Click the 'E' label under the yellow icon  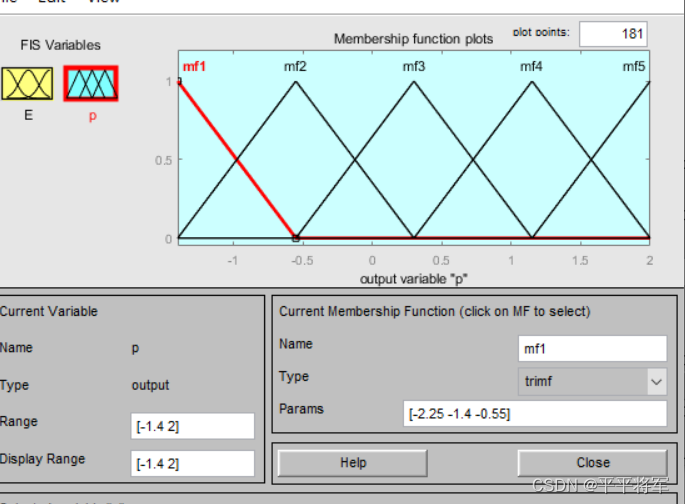tap(28, 115)
